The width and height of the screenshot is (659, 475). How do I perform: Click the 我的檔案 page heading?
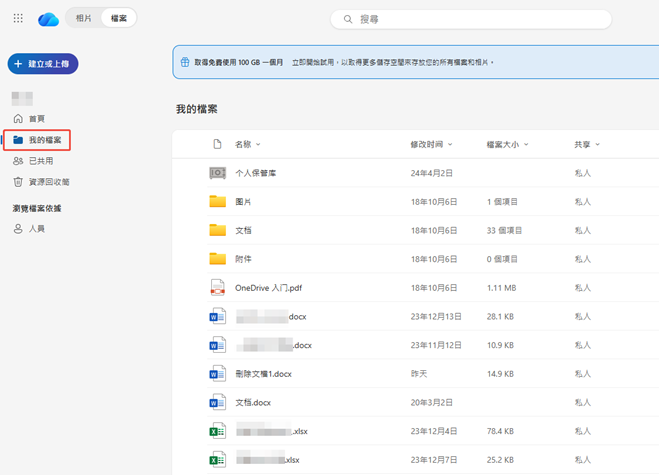coord(196,109)
